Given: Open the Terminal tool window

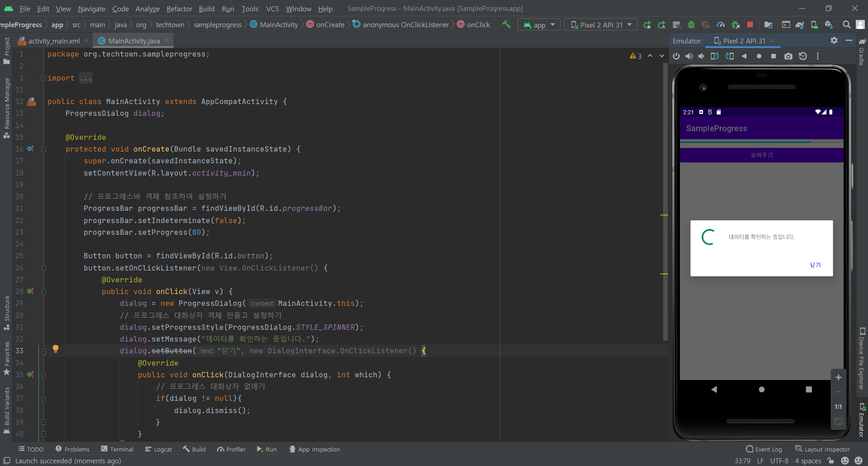Looking at the screenshot, I should tap(117, 449).
